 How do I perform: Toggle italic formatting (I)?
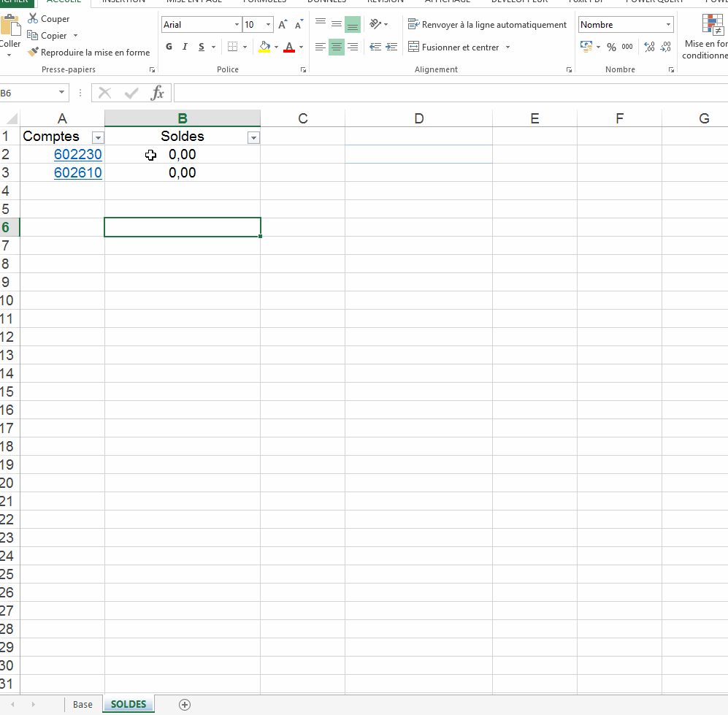click(x=185, y=47)
